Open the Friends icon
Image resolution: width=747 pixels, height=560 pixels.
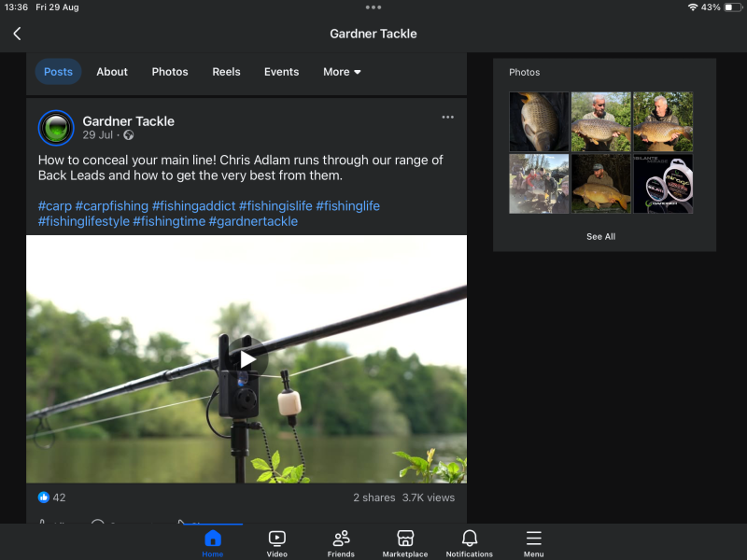click(341, 542)
